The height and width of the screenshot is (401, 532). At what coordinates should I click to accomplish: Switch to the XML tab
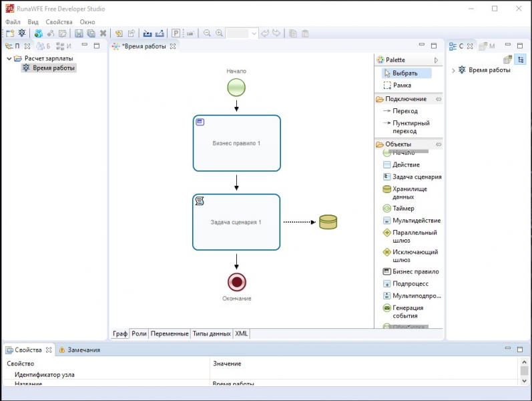click(x=241, y=333)
